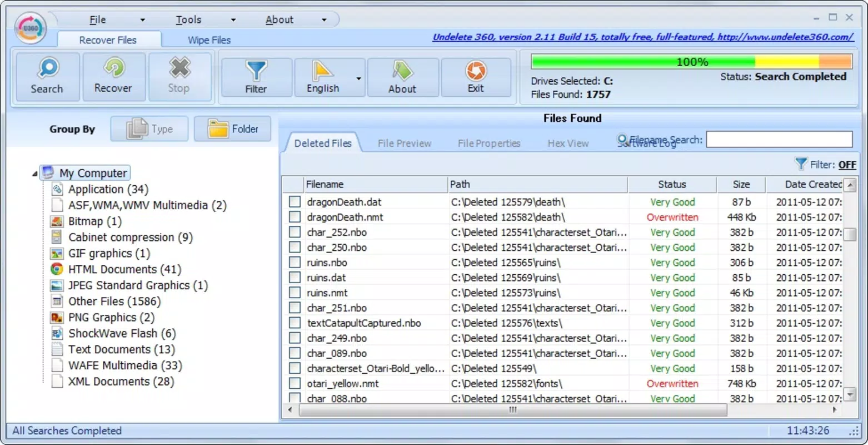Expand the English language dropdown arrow
The width and height of the screenshot is (868, 445).
pos(359,78)
